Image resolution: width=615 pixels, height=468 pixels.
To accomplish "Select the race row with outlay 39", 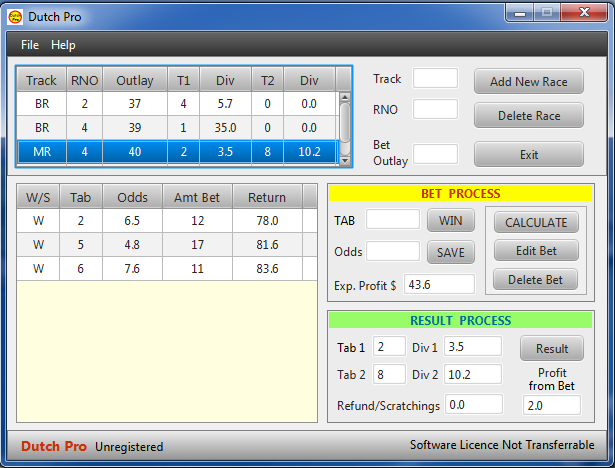I will point(176,127).
